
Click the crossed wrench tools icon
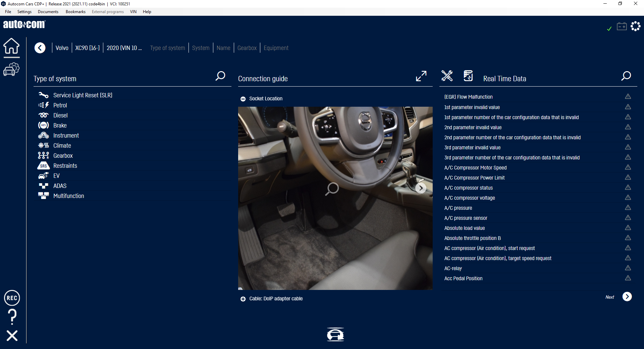click(447, 76)
